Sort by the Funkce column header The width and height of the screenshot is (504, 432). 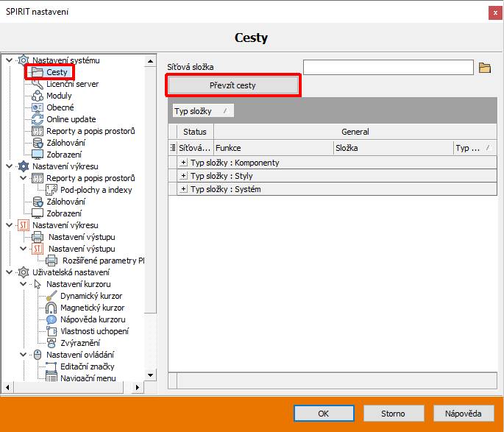274,148
